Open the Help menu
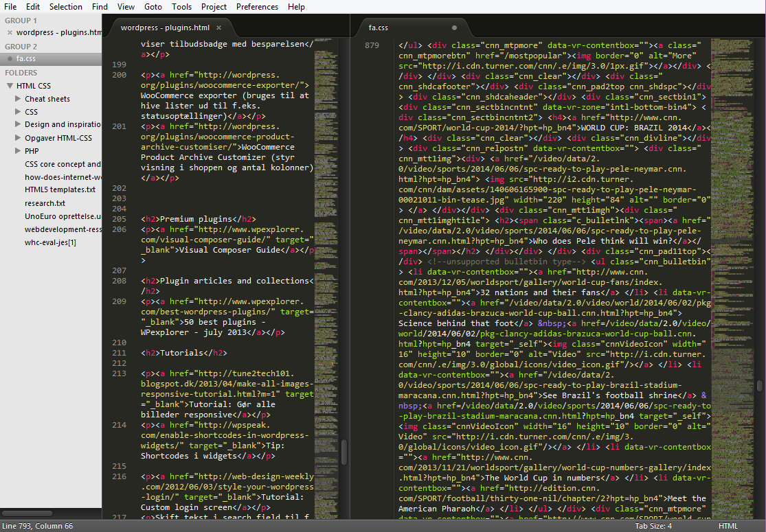 (x=296, y=7)
